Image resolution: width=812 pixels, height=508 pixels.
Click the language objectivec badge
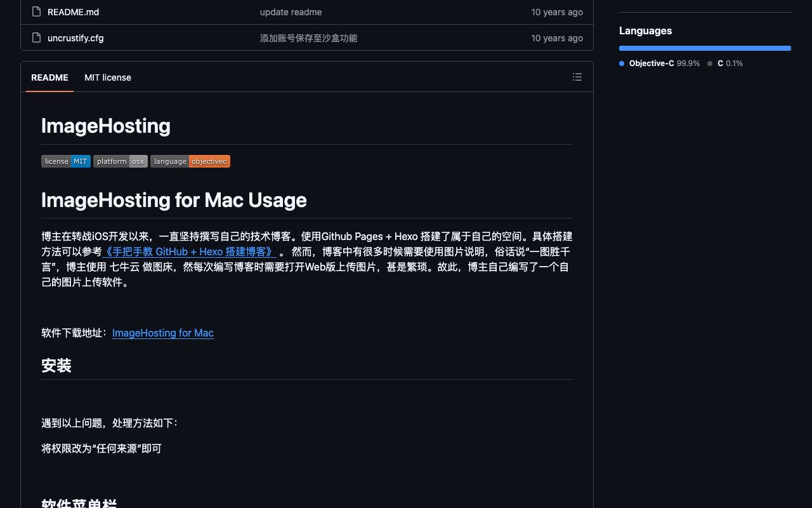pos(190,161)
